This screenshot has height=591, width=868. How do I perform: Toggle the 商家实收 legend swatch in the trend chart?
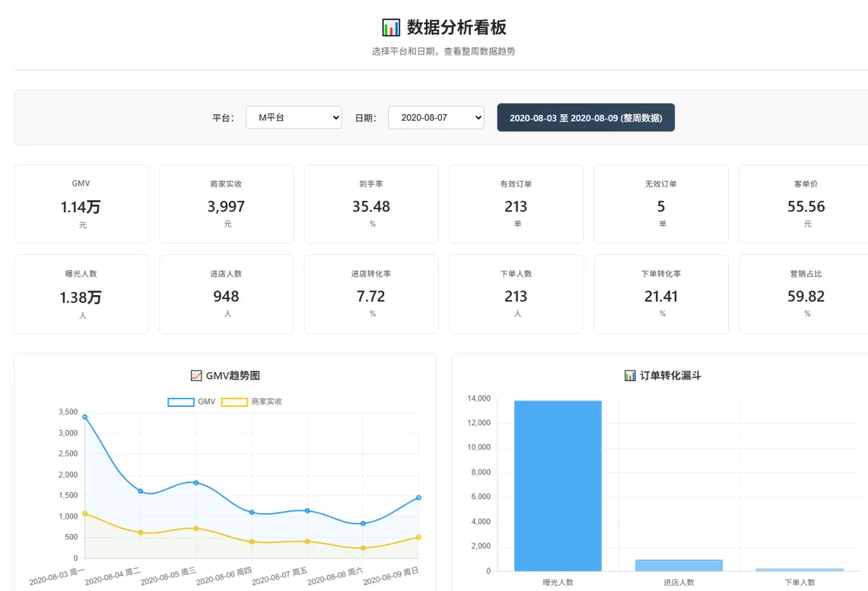click(x=234, y=402)
